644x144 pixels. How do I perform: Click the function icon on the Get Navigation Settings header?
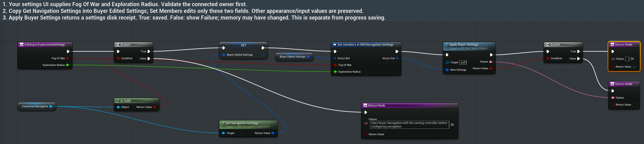[x=223, y=123]
